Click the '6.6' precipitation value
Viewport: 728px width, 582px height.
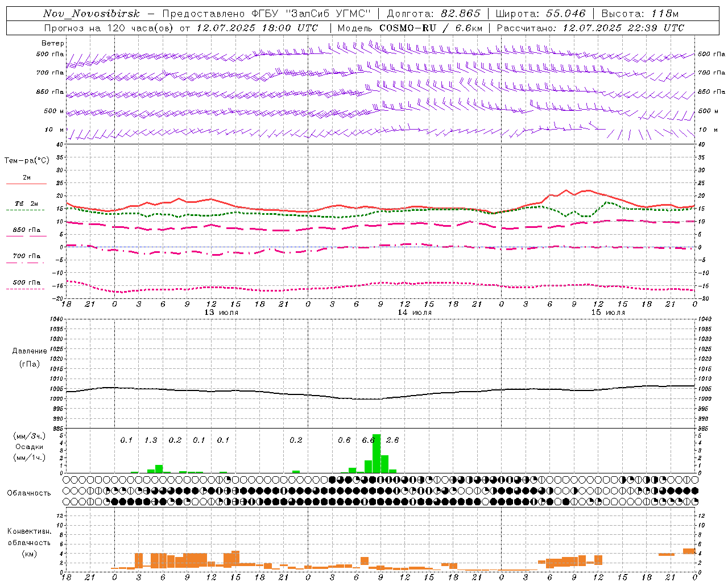(368, 440)
